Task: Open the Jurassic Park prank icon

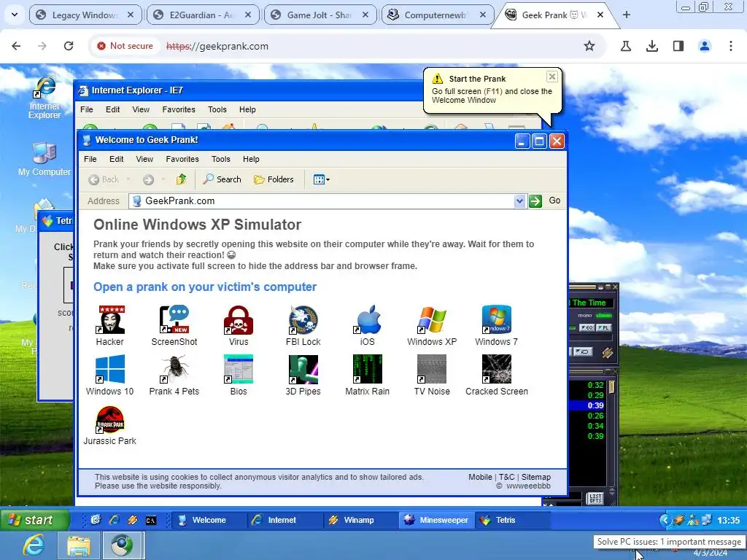Action: coord(110,419)
